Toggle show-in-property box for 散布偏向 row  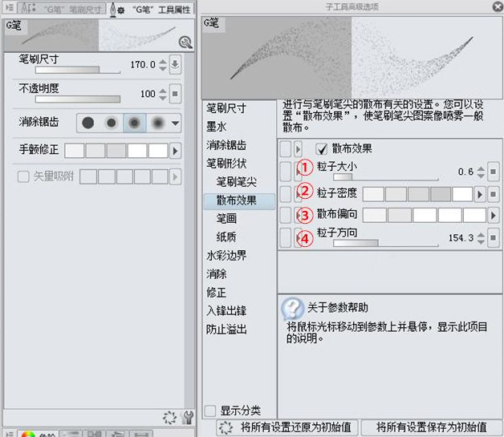pos(286,215)
